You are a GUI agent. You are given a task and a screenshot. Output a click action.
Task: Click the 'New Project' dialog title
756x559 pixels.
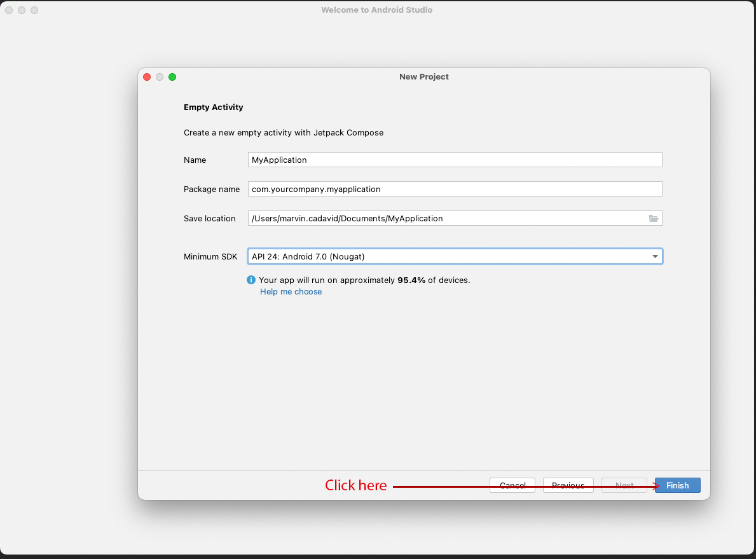tap(424, 77)
